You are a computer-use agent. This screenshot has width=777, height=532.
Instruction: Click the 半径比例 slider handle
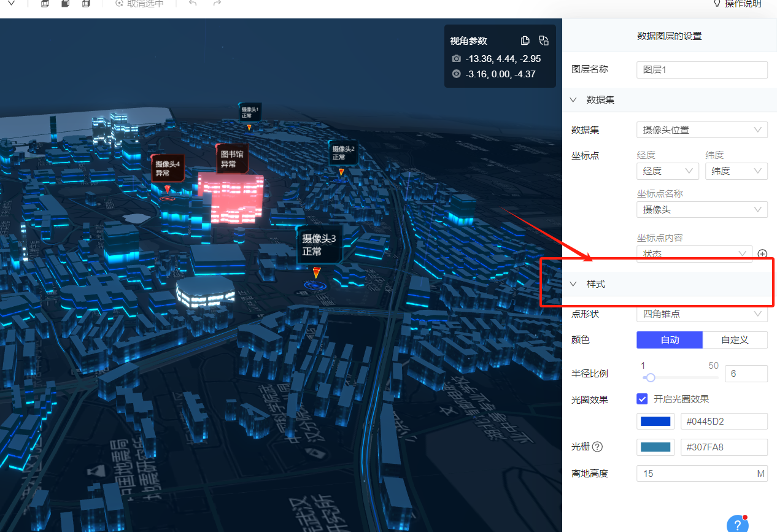(651, 377)
